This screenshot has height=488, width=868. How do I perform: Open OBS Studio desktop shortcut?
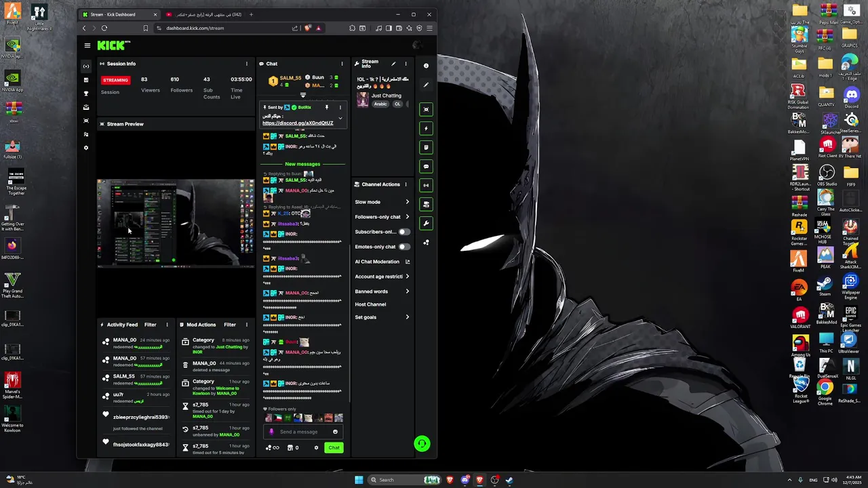826,176
